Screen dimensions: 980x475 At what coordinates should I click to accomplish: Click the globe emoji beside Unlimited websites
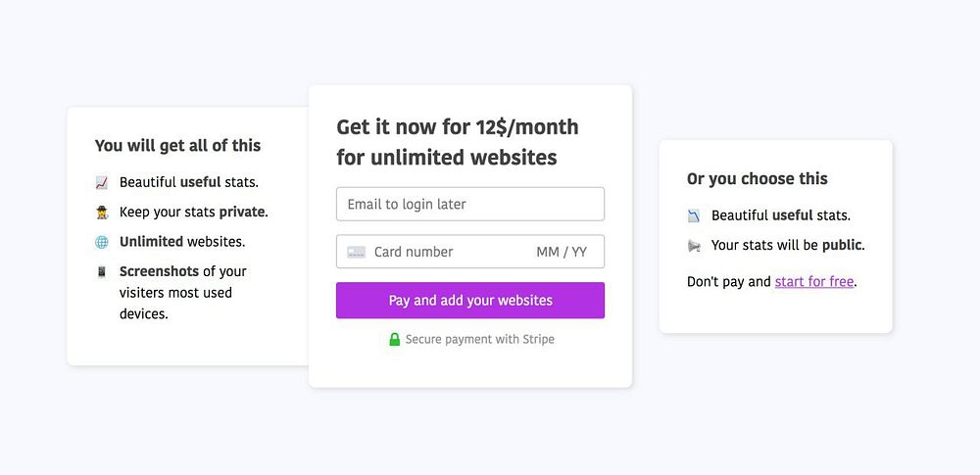pos(101,242)
